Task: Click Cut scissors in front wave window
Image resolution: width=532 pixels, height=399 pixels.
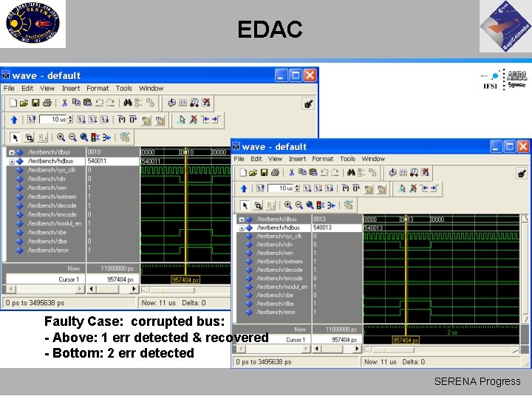Action: click(291, 172)
